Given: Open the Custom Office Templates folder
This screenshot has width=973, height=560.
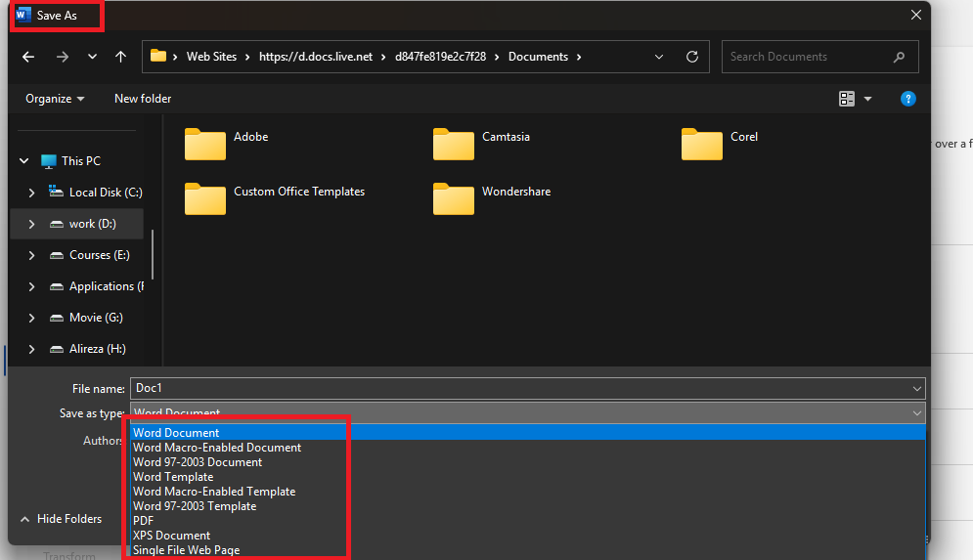Looking at the screenshot, I should (206, 198).
